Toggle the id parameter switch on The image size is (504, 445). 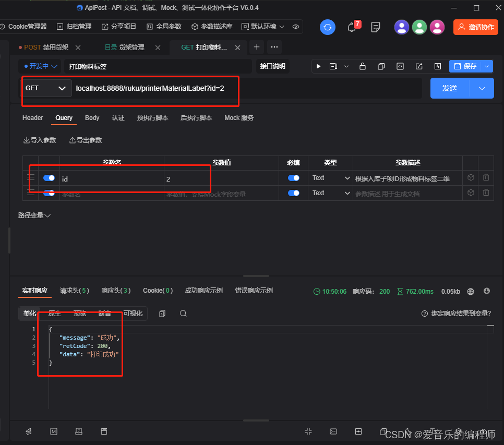point(49,177)
